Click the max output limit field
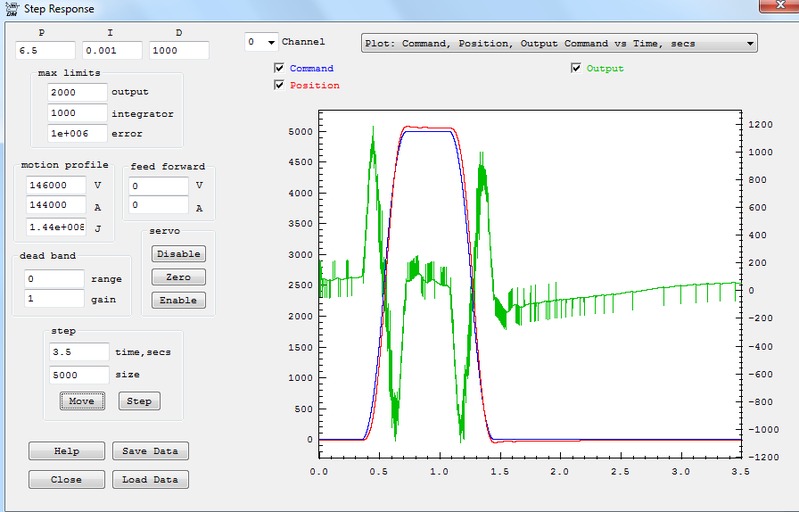 77,92
